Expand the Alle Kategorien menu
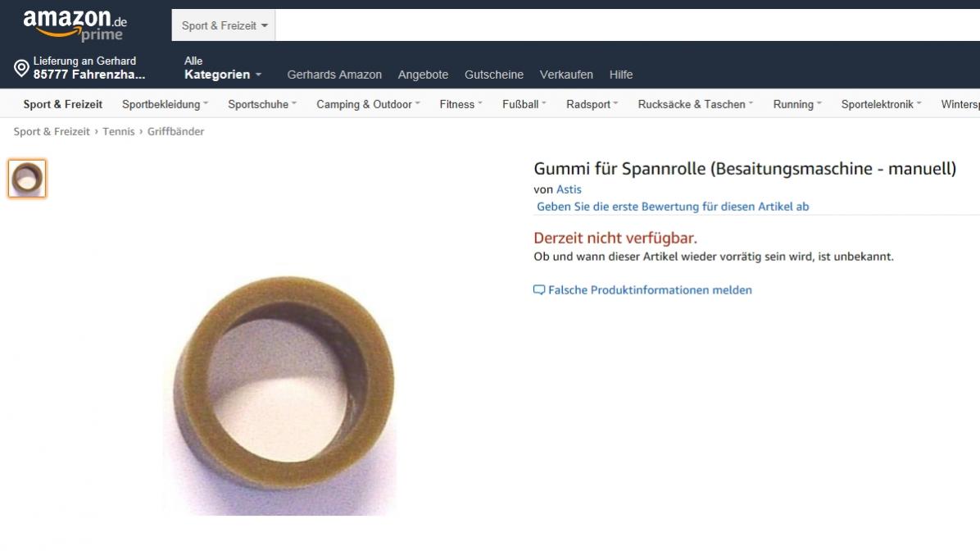Screen dimensions: 980x560 tap(223, 68)
